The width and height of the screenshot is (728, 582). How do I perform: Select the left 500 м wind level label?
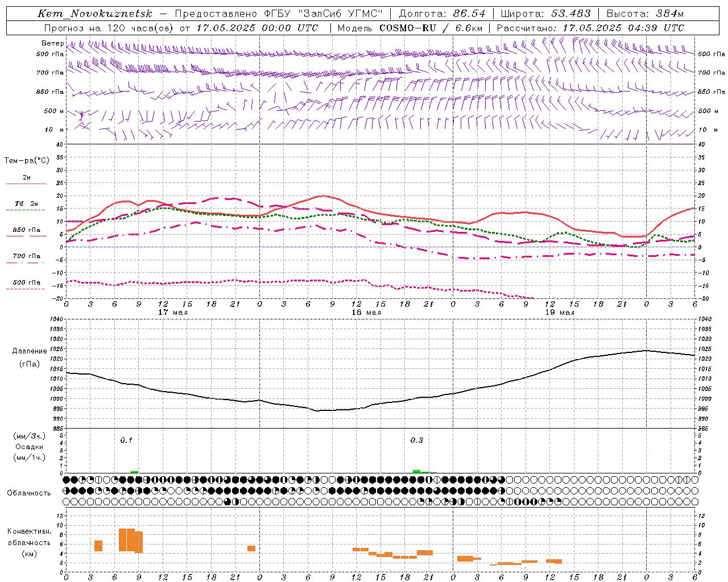coord(54,111)
